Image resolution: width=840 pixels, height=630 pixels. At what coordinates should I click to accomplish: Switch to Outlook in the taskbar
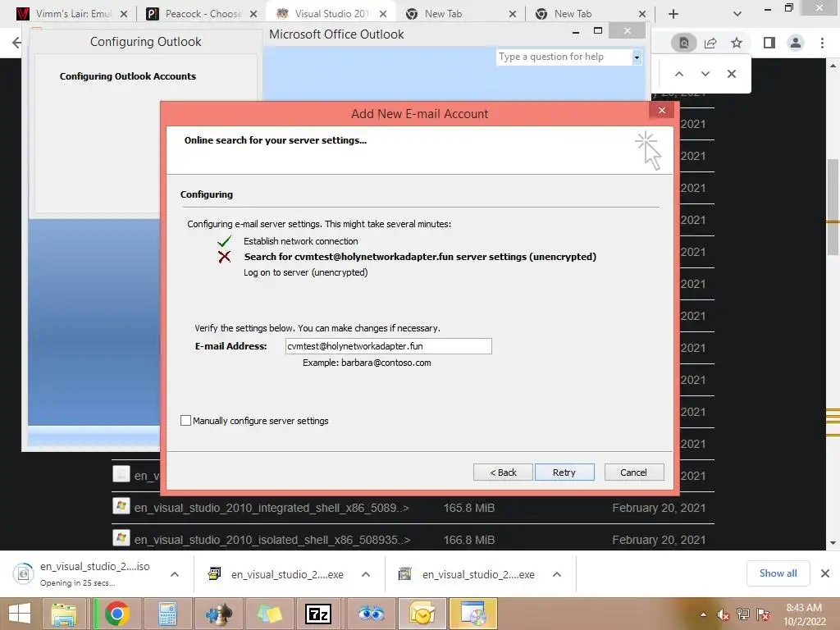point(422,614)
